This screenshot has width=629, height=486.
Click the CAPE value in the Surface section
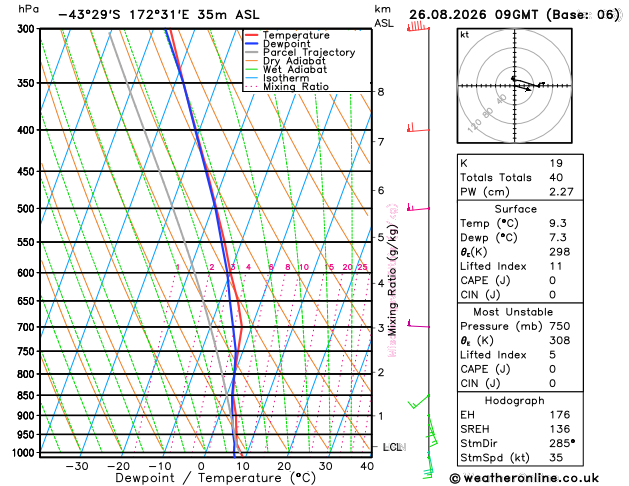click(x=553, y=280)
